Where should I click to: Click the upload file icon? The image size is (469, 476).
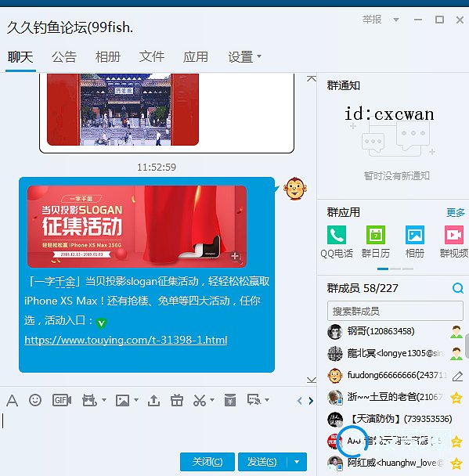click(153, 400)
